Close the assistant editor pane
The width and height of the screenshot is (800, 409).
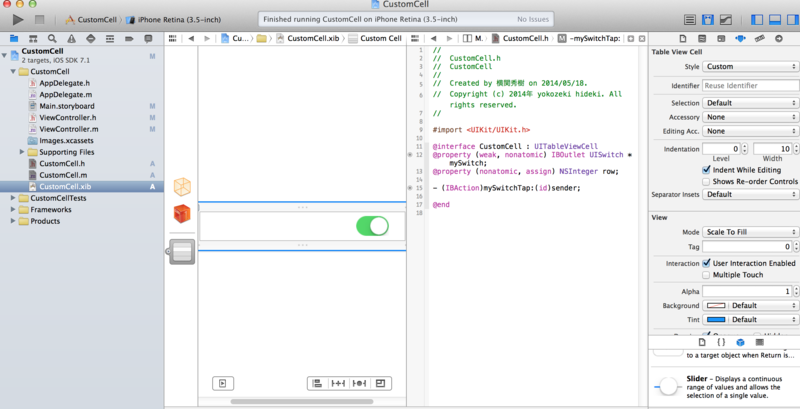pos(642,39)
